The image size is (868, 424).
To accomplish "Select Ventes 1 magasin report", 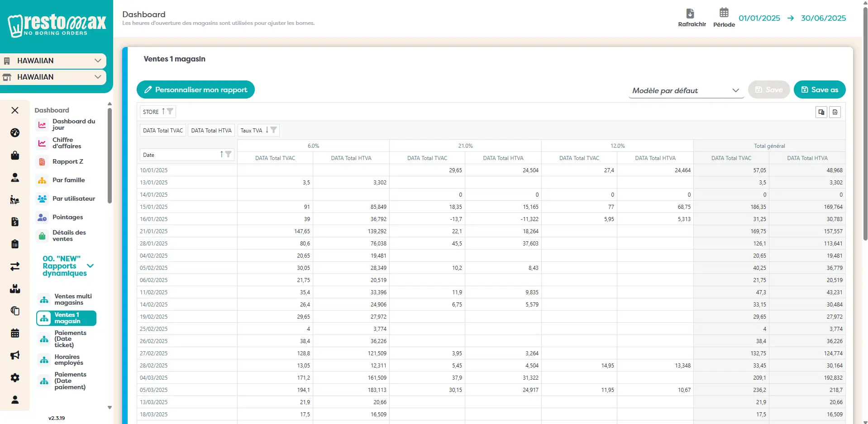I will click(66, 318).
